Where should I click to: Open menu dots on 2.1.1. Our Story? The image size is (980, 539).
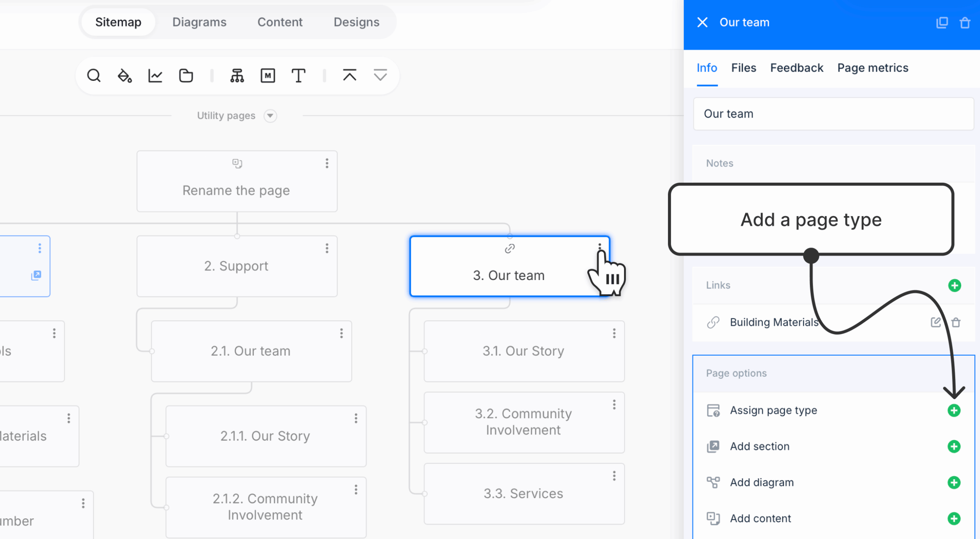tap(356, 419)
